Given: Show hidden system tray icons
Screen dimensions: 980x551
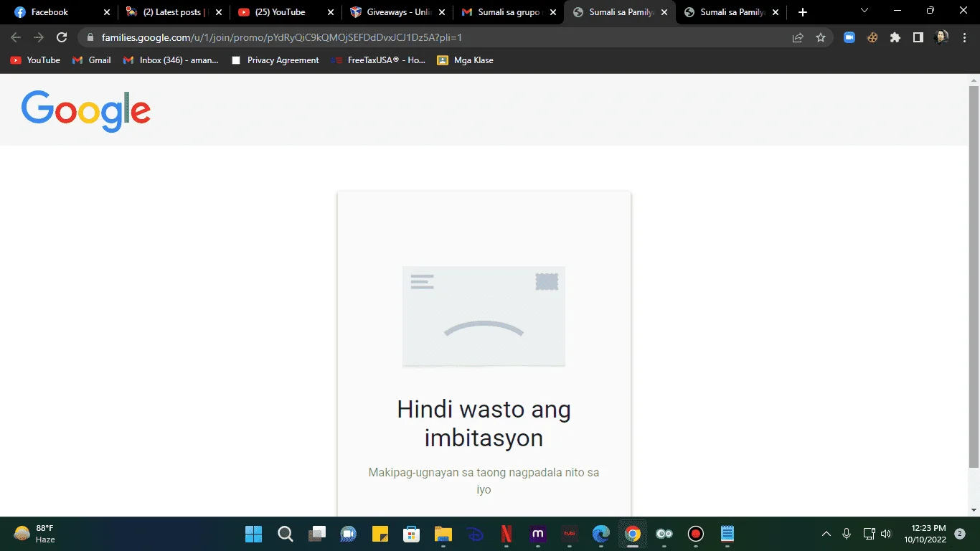Looking at the screenshot, I should coord(826,534).
